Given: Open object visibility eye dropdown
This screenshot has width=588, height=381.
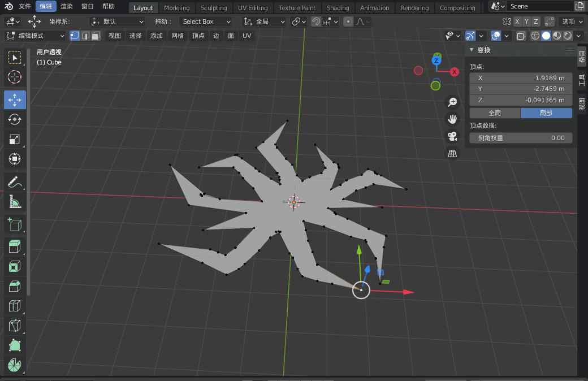Looking at the screenshot, I should (x=453, y=36).
